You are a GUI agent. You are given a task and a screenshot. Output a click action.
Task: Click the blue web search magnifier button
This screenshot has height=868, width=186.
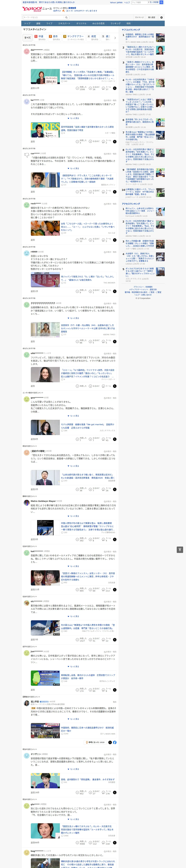click(161, 2)
